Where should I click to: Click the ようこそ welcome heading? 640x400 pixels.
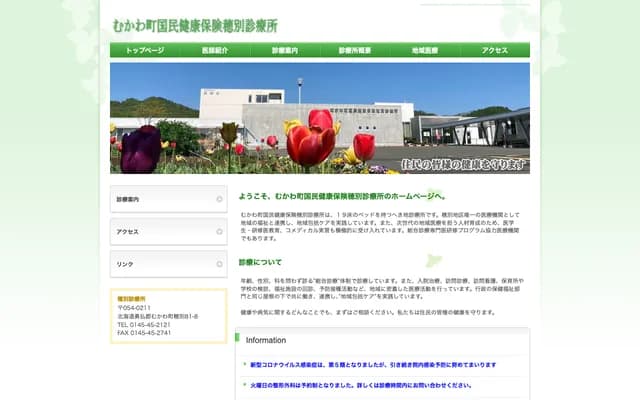(342, 196)
